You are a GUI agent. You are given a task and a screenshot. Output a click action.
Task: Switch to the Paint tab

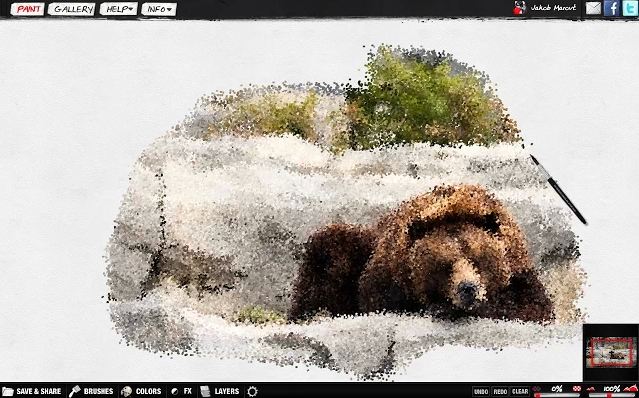27,9
